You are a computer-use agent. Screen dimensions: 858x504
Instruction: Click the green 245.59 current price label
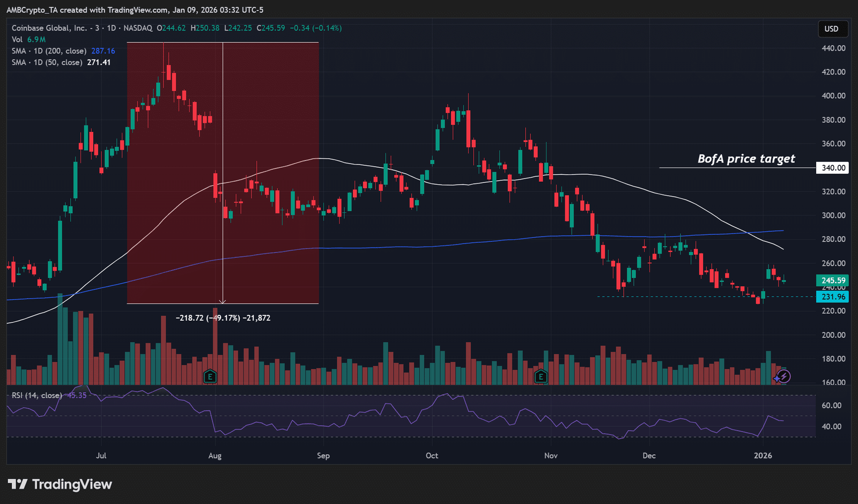point(833,280)
